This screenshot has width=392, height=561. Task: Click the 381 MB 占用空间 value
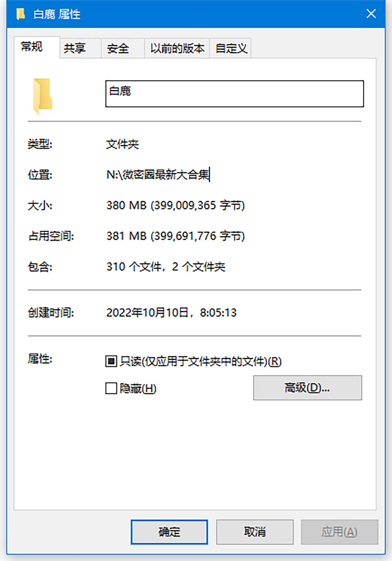(175, 236)
